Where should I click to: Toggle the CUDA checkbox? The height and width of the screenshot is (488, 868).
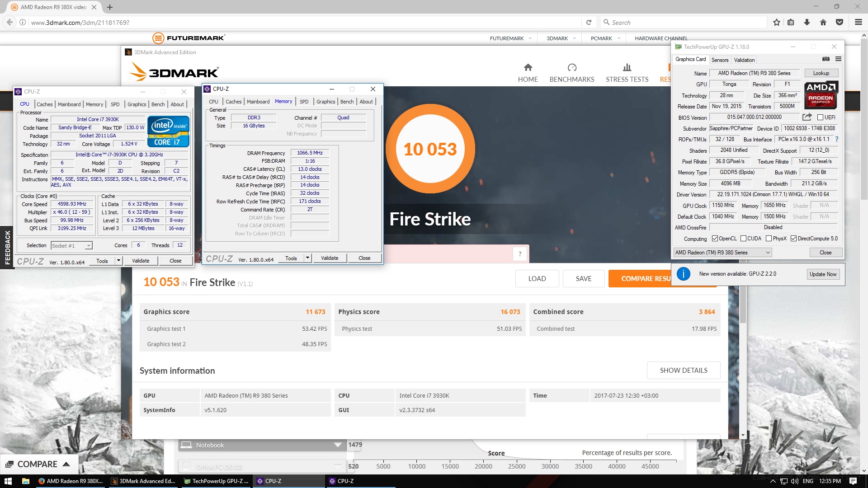point(743,239)
